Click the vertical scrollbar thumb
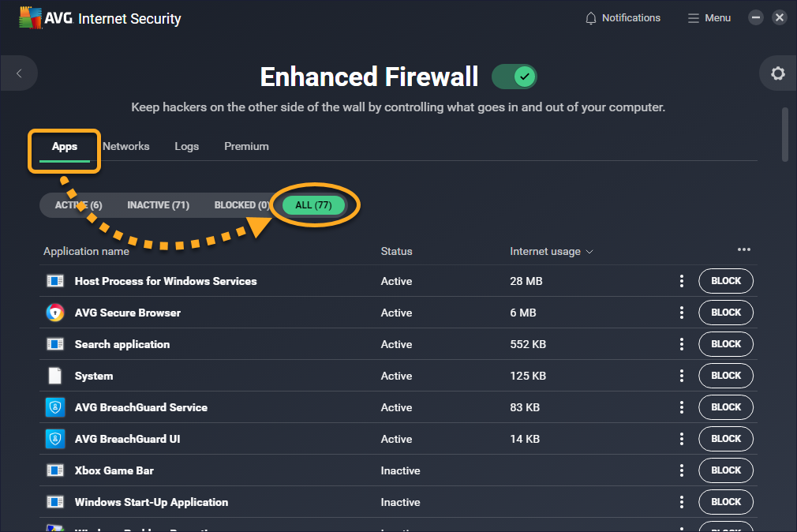 pos(785,134)
